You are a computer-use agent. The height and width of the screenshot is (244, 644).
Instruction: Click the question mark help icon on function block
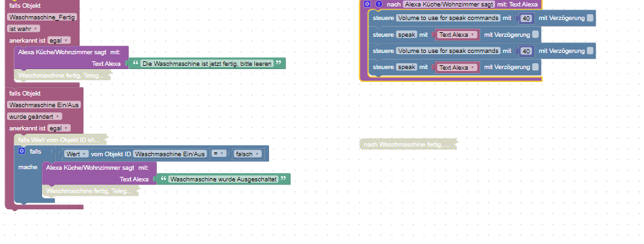(379, 4)
